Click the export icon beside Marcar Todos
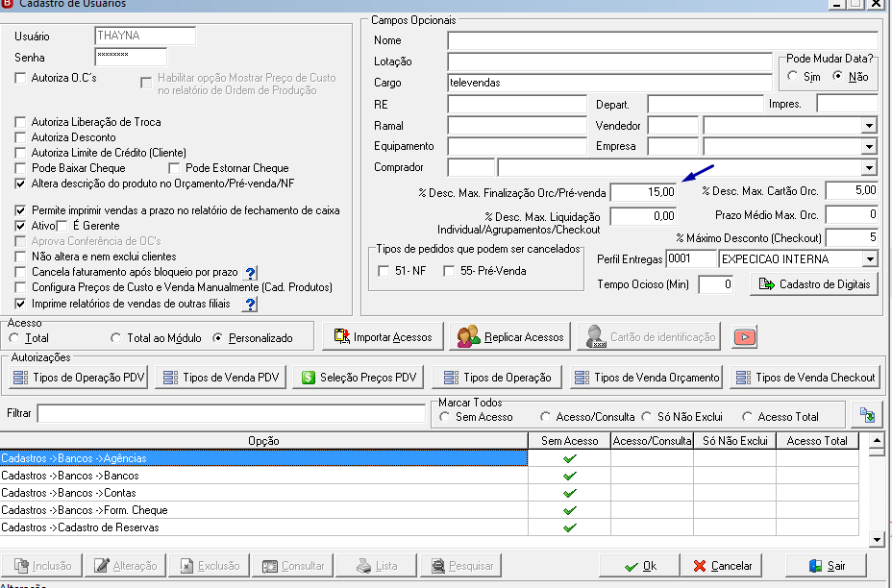 [x=867, y=414]
